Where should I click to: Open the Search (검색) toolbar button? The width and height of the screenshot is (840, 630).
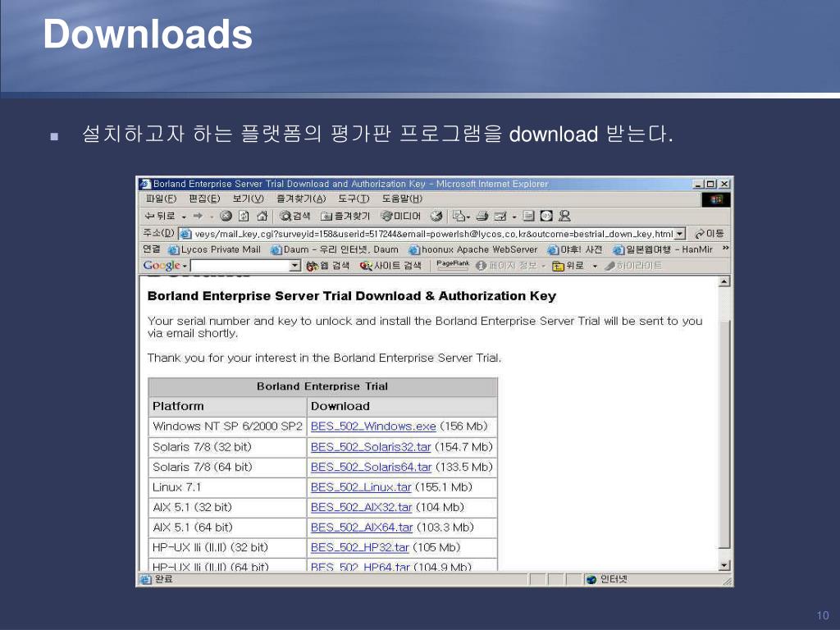pyautogui.click(x=294, y=216)
